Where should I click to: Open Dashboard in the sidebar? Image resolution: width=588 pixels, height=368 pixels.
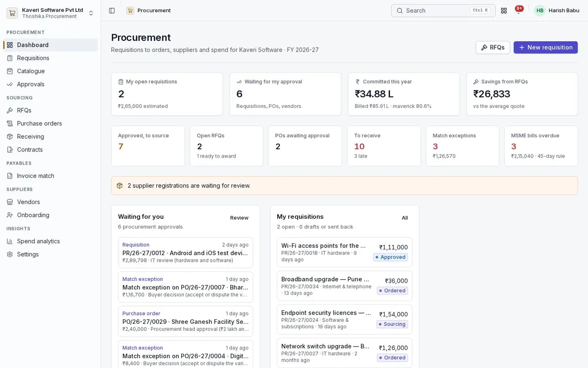pyautogui.click(x=50, y=45)
